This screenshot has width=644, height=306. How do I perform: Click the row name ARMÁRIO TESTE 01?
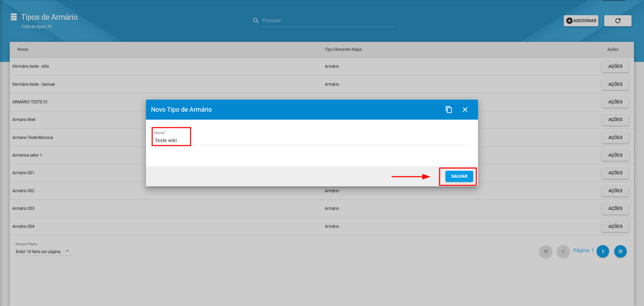(x=30, y=102)
